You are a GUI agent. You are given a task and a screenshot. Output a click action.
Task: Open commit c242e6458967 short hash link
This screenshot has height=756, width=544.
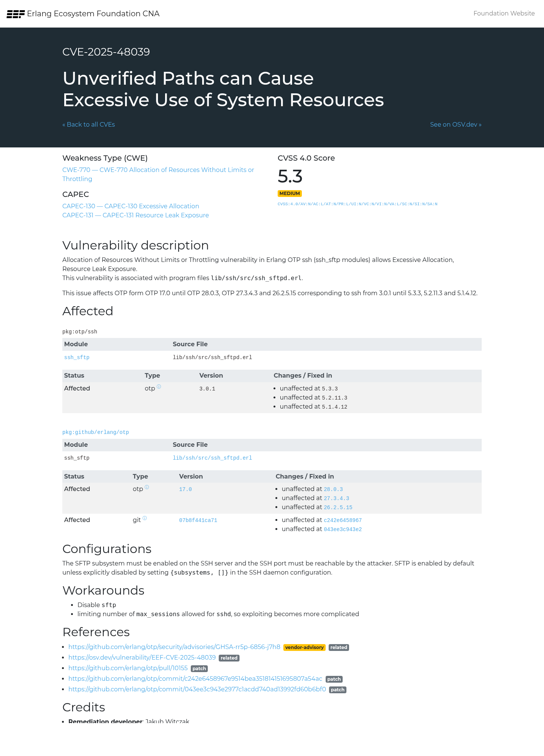coord(343,520)
